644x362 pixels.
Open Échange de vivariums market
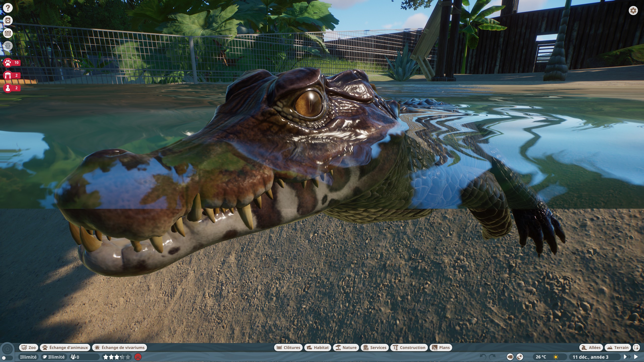pyautogui.click(x=119, y=347)
